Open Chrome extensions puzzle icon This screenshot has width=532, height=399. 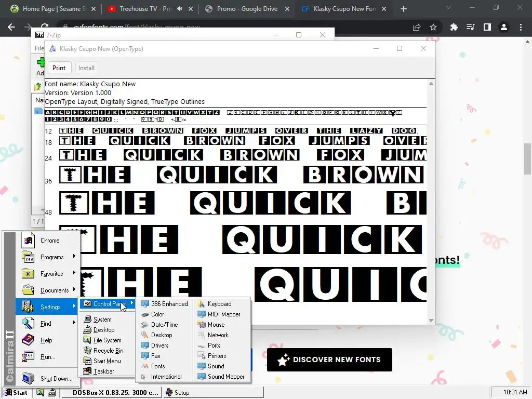(454, 27)
